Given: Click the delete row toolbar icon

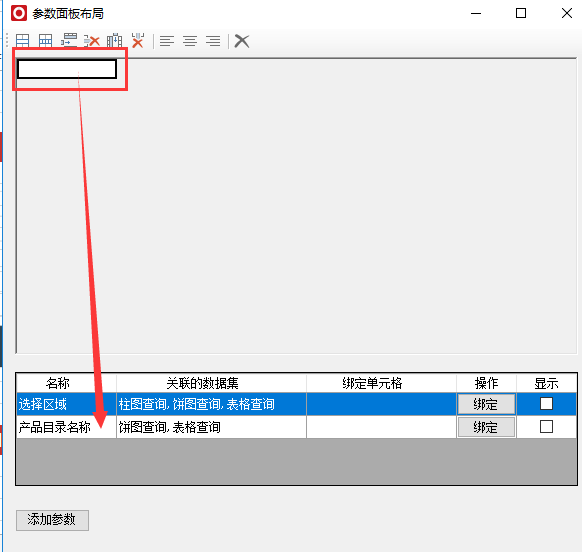Looking at the screenshot, I should point(92,41).
